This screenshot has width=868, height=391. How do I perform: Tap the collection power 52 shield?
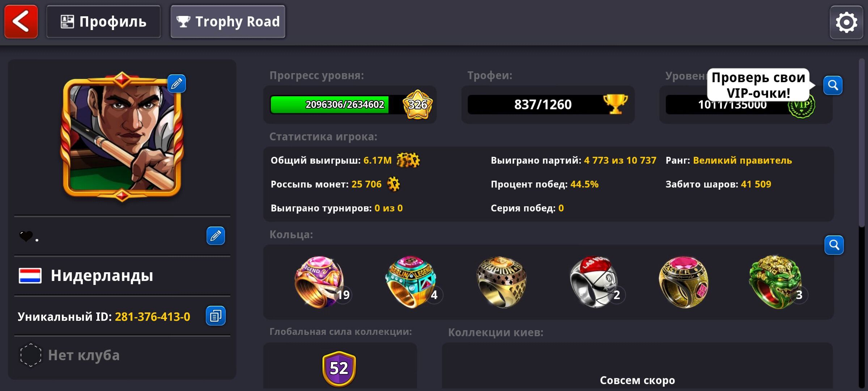pos(339,369)
